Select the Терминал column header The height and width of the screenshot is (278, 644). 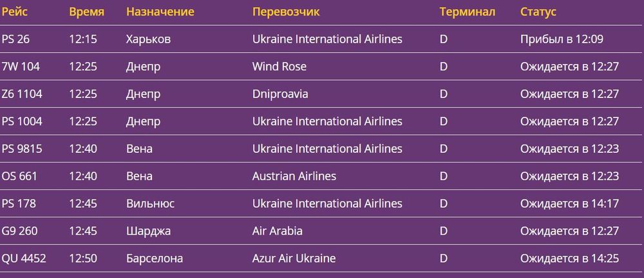coord(467,12)
